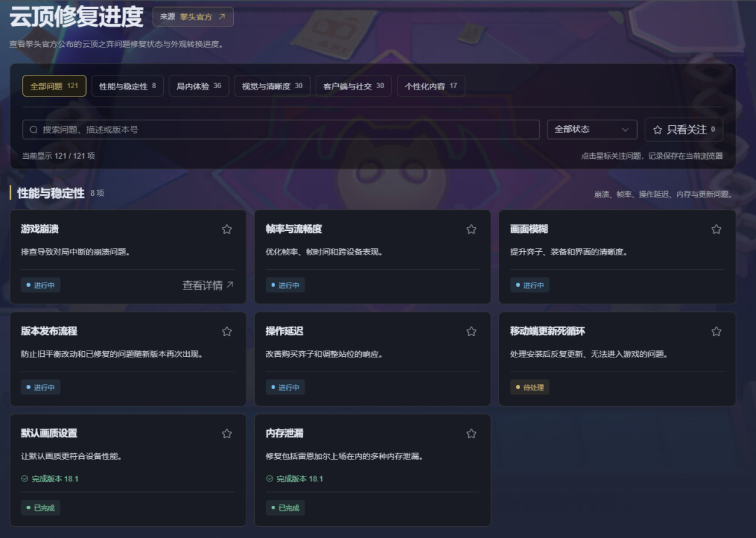756x538 pixels.
Task: Click 已完成 badge on 默认画质设置
Action: coord(41,508)
